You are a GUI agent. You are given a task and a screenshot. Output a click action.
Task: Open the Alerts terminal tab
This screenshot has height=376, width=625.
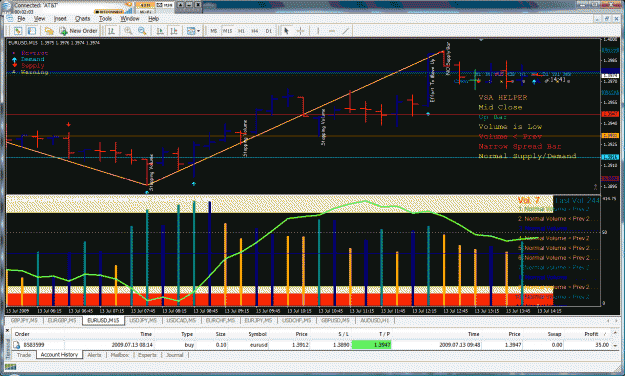(94, 355)
